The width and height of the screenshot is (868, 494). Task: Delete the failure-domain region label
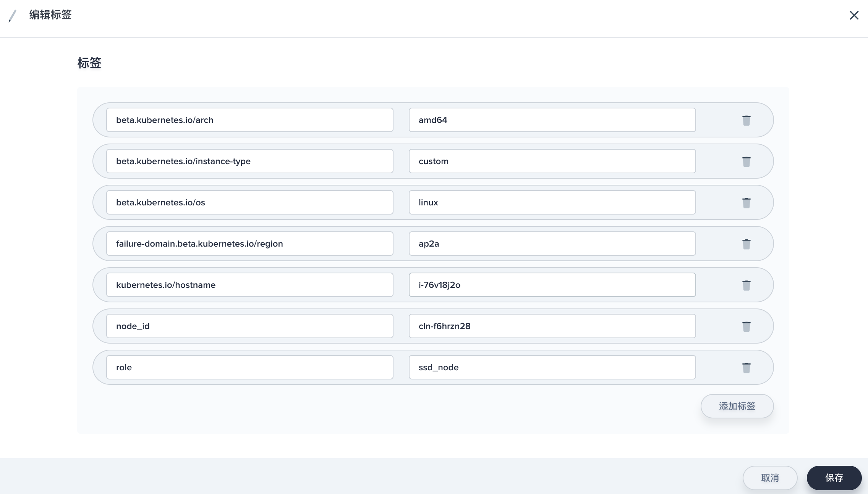click(x=746, y=244)
